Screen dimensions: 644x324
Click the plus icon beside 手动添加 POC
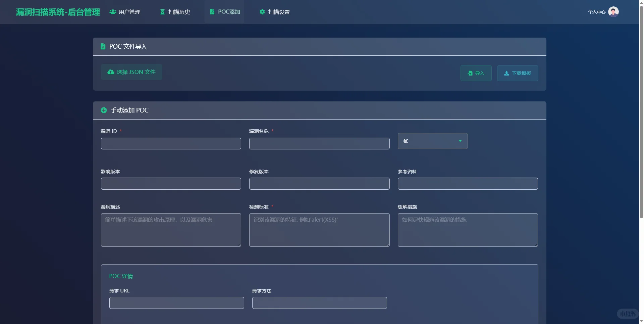[104, 110]
